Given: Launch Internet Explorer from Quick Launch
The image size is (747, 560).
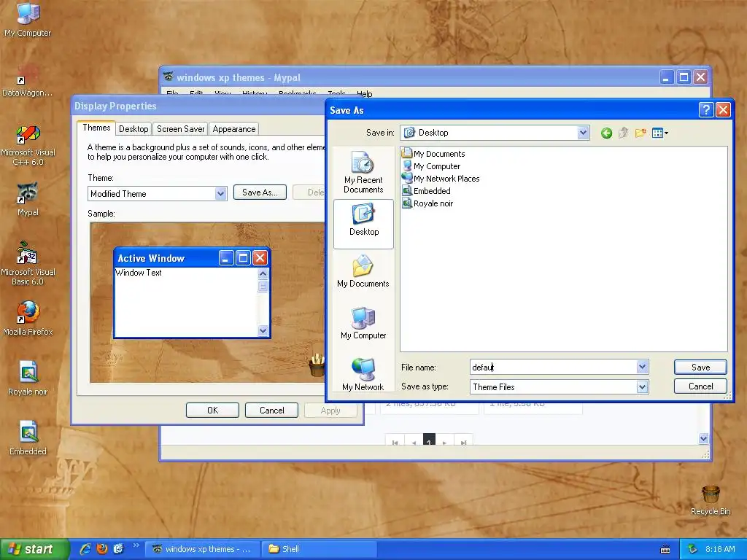Looking at the screenshot, I should pyautogui.click(x=86, y=548).
